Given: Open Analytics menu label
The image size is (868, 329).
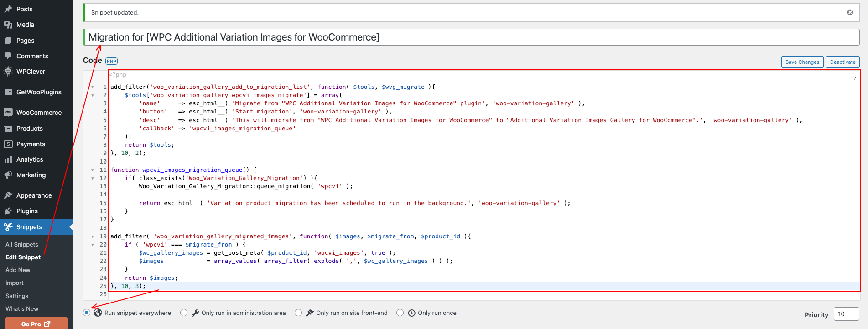Looking at the screenshot, I should [x=30, y=159].
